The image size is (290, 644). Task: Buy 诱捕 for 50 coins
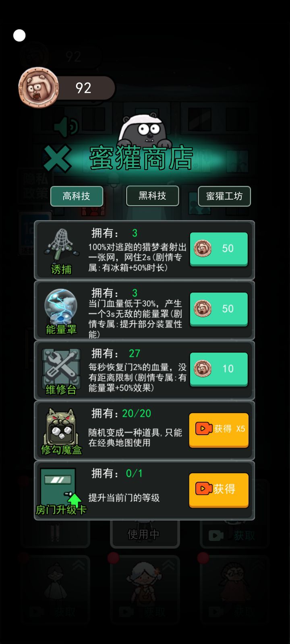[219, 249]
